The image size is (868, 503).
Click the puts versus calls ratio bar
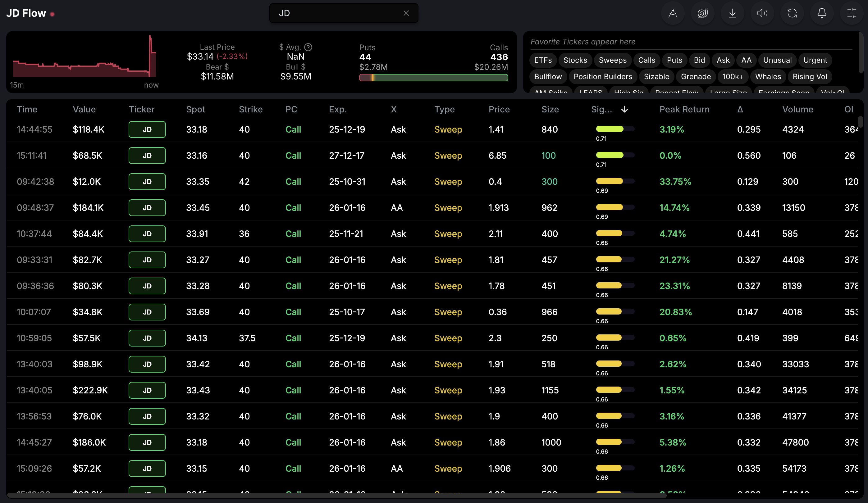point(433,78)
